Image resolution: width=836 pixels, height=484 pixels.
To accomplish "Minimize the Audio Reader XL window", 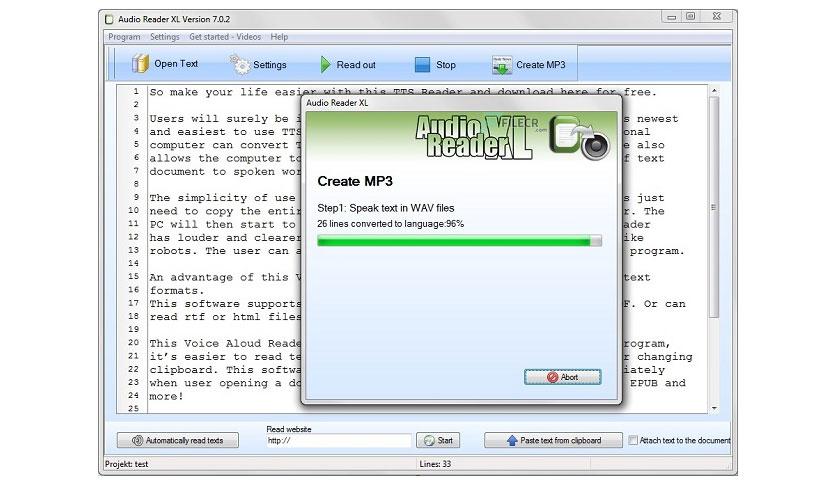I will (671, 17).
